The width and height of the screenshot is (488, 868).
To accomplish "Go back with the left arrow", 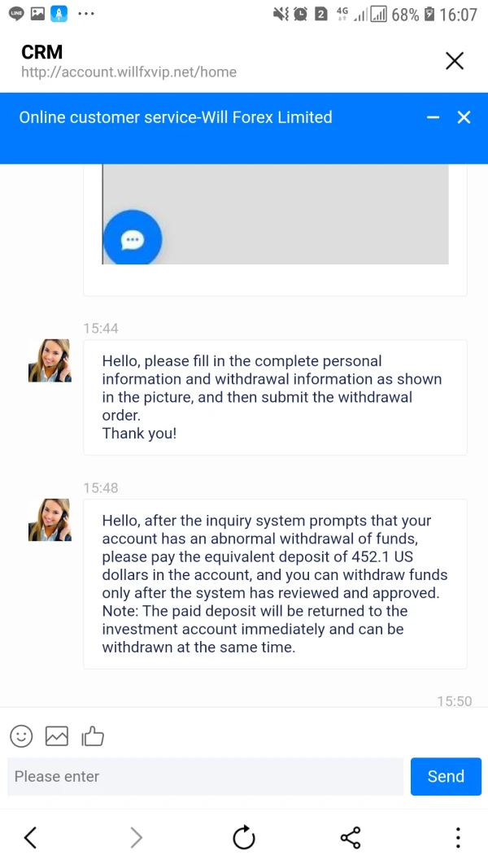I will click(31, 837).
